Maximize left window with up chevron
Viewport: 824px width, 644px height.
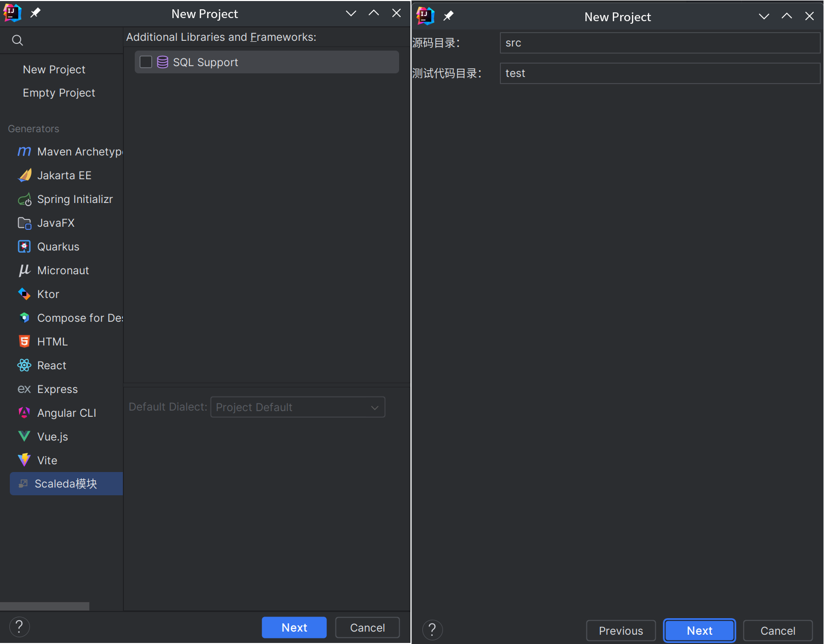tap(374, 13)
